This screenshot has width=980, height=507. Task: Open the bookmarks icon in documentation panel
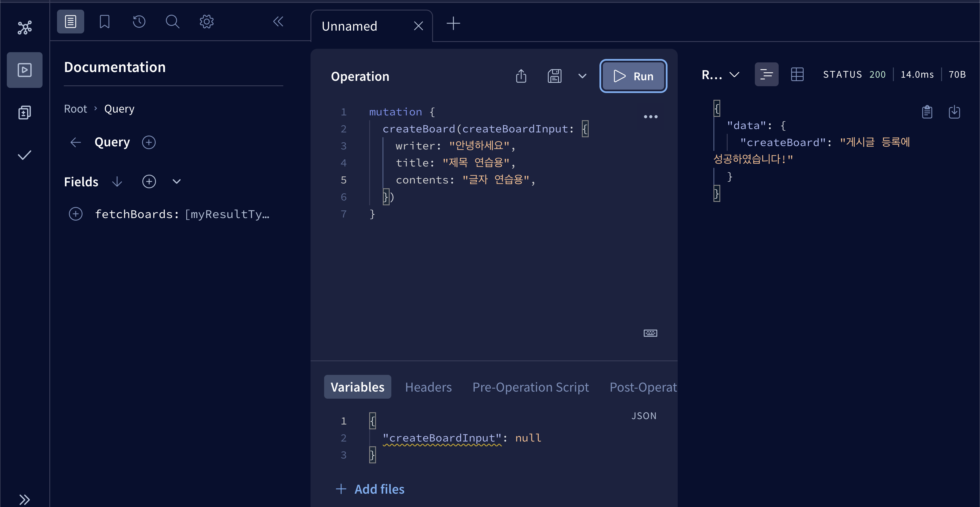pyautogui.click(x=104, y=22)
